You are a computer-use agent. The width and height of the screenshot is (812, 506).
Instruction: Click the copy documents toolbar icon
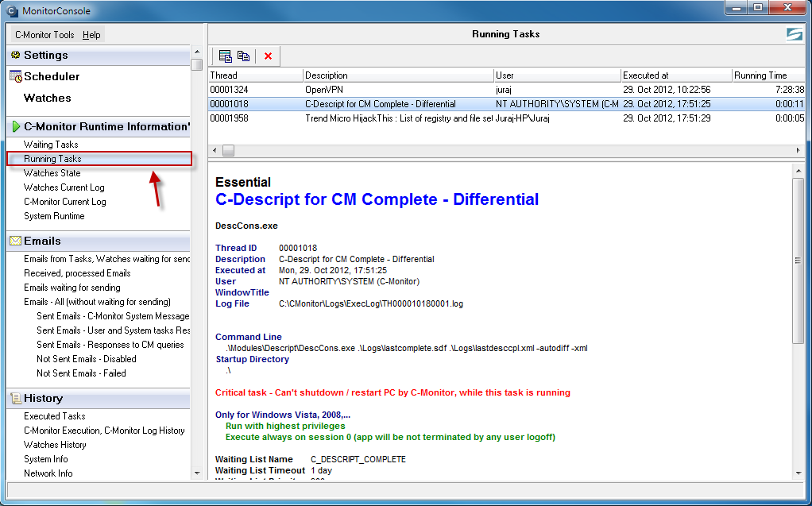243,56
